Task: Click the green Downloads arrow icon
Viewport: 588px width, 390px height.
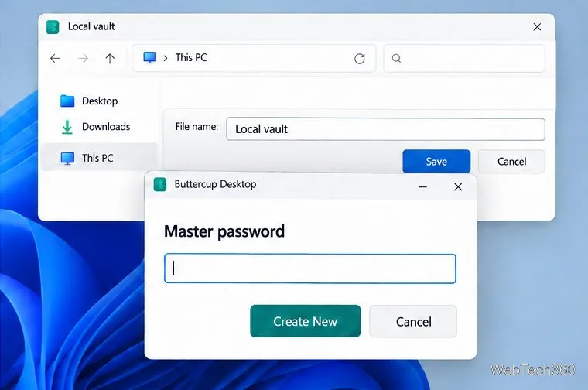Action: click(x=67, y=127)
